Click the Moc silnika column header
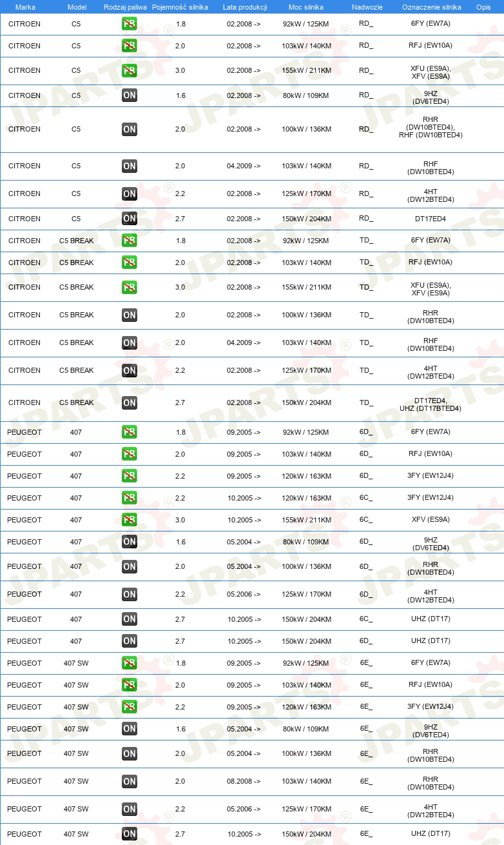Image resolution: width=504 pixels, height=845 pixels. pos(306,6)
